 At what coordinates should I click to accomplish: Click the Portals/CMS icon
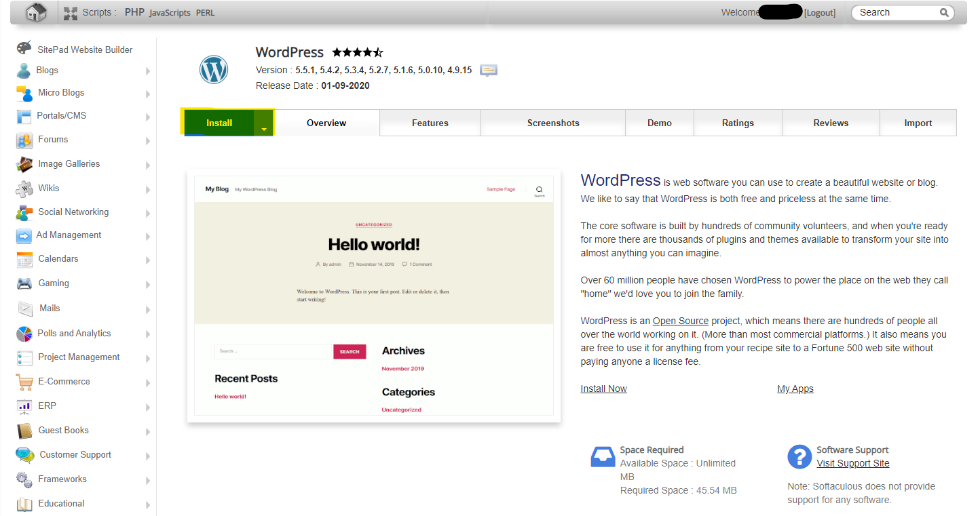point(24,116)
